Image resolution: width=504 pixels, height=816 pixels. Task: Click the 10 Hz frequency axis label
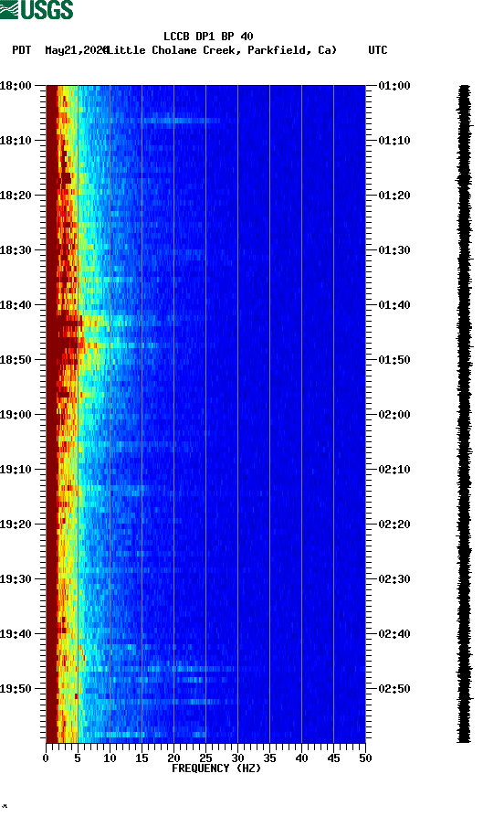110,758
